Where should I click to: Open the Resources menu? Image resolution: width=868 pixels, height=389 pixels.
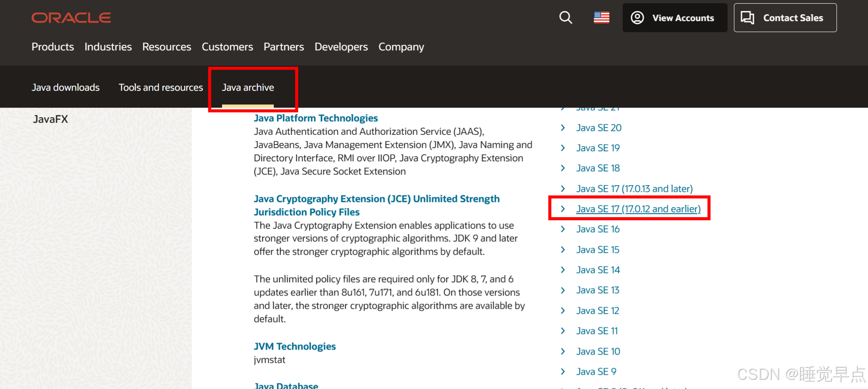pyautogui.click(x=167, y=47)
